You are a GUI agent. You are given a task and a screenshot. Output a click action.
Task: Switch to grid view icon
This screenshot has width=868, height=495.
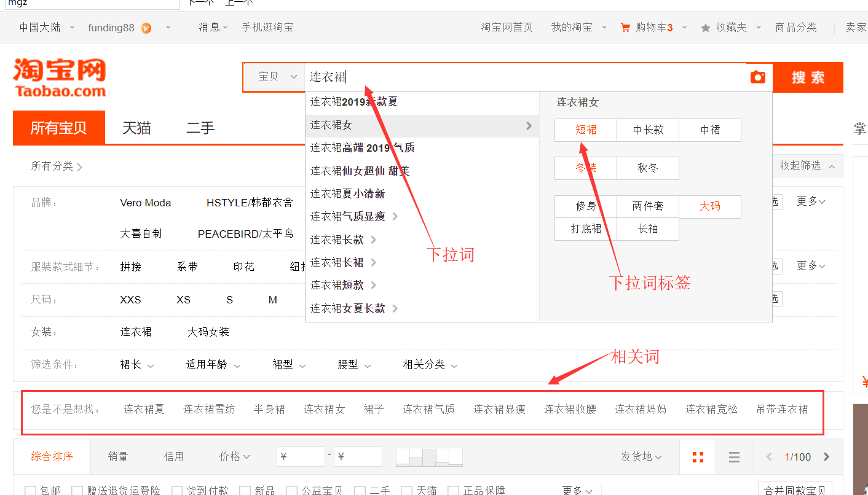[698, 457]
